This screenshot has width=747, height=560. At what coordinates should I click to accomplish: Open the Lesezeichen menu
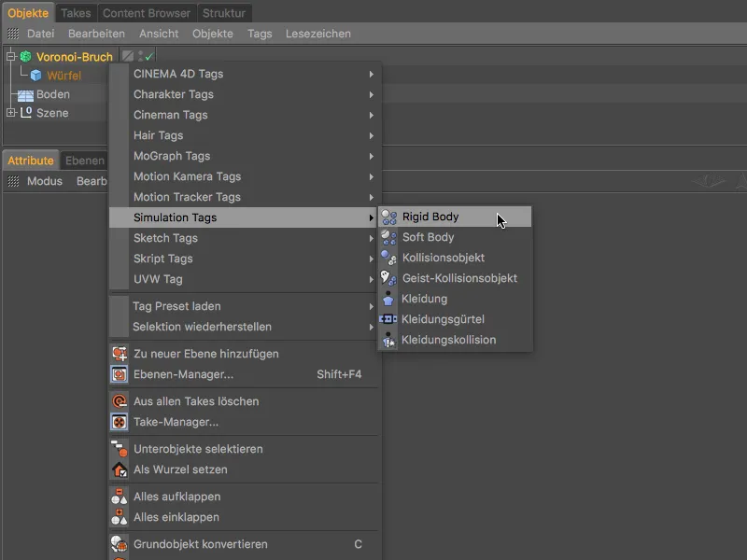(318, 34)
